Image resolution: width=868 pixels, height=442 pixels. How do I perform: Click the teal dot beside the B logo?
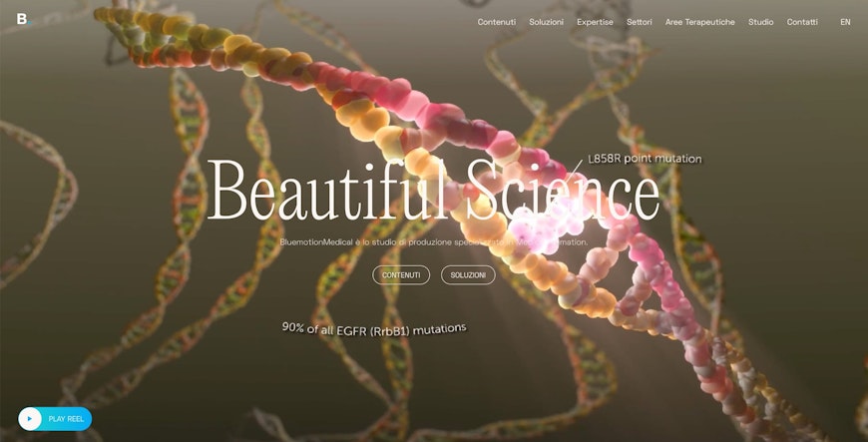30,23
